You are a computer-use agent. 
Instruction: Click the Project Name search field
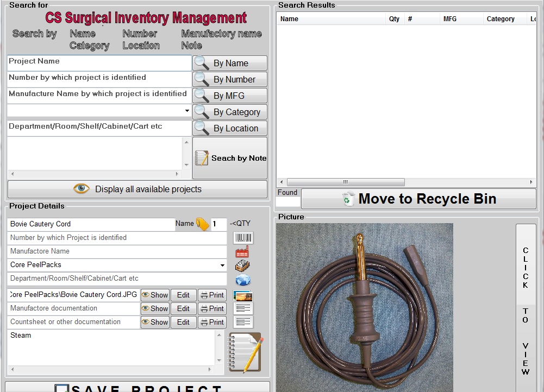pos(99,62)
